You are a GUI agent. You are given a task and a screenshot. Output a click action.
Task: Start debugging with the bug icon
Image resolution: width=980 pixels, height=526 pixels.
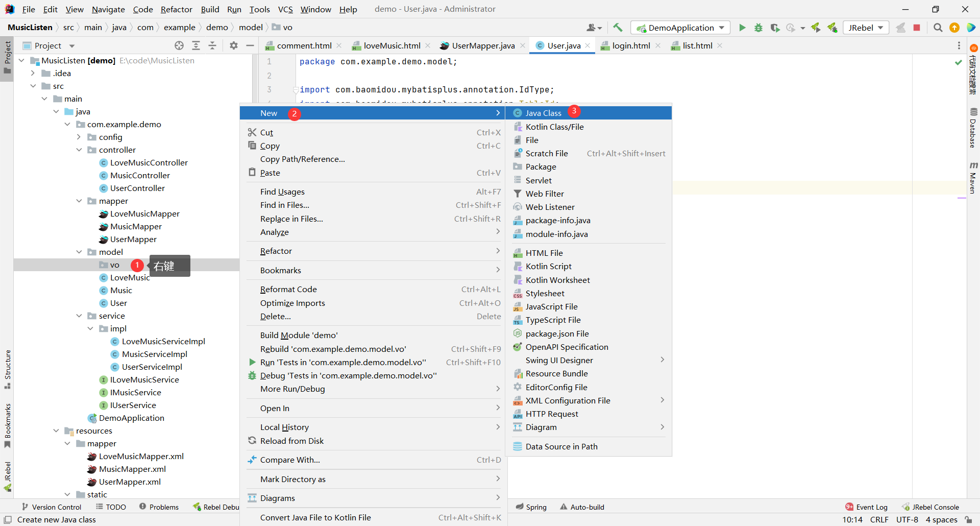coord(758,28)
